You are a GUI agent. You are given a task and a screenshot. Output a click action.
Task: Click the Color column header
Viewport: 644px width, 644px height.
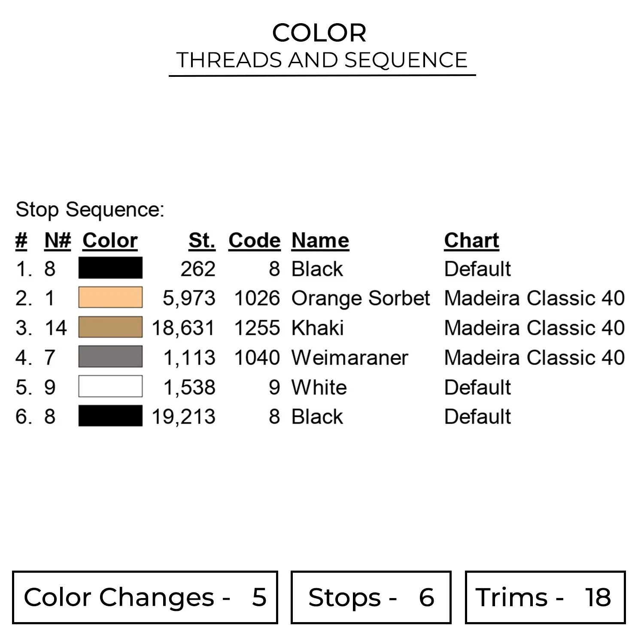[x=110, y=240]
